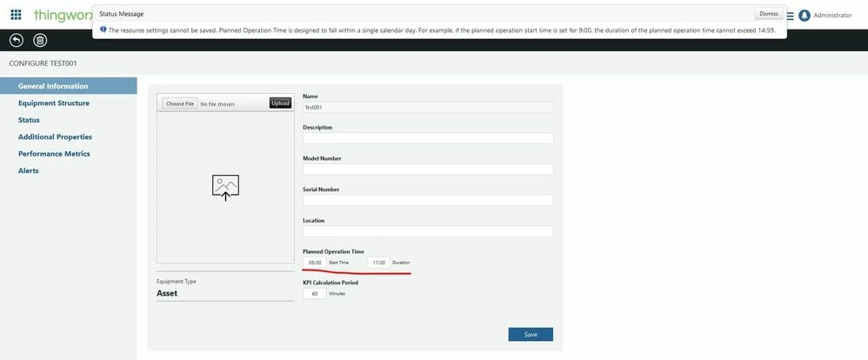Click the No file chosen text

(x=217, y=104)
